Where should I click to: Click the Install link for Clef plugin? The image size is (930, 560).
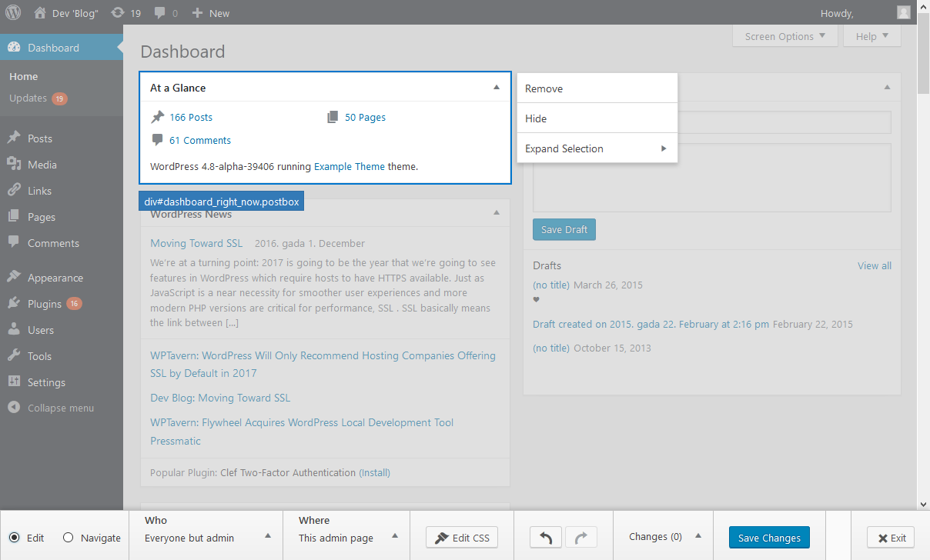click(374, 472)
